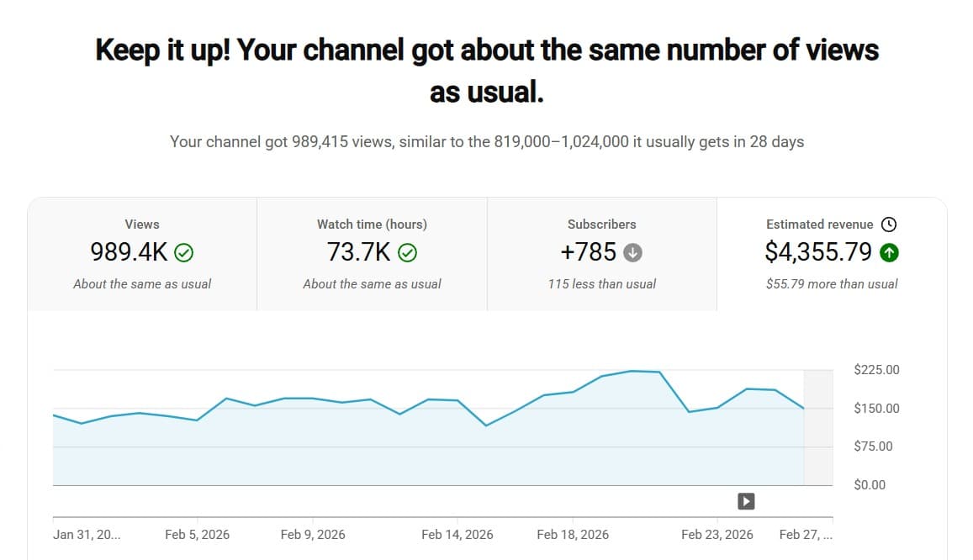Click the checkmark icon next to 73.7K watch hours
This screenshot has width=973, height=560.
pyautogui.click(x=406, y=251)
